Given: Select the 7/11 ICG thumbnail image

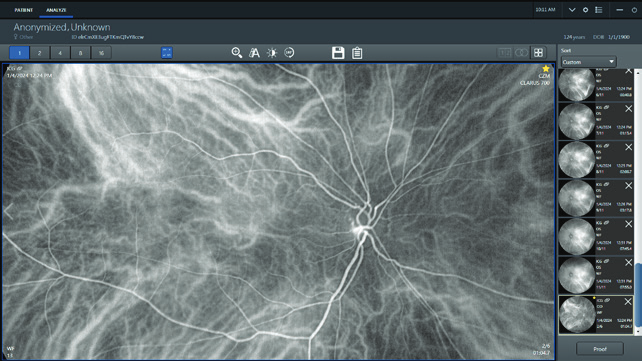Looking at the screenshot, I should click(576, 122).
